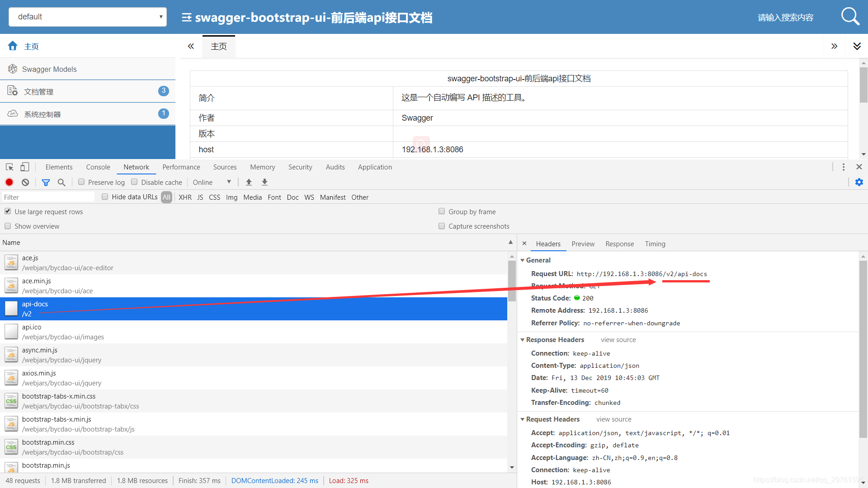Activate the DevTools inspect element picker
The height and width of the screenshot is (488, 868).
[x=9, y=167]
